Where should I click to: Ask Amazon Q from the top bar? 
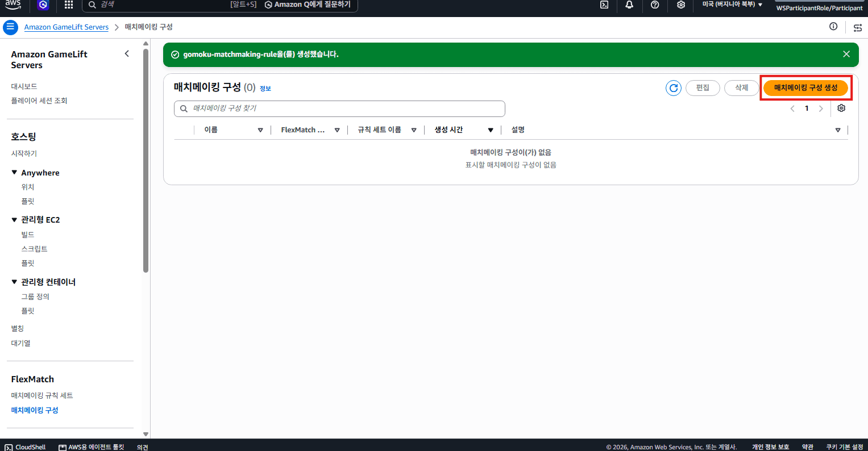click(x=308, y=5)
